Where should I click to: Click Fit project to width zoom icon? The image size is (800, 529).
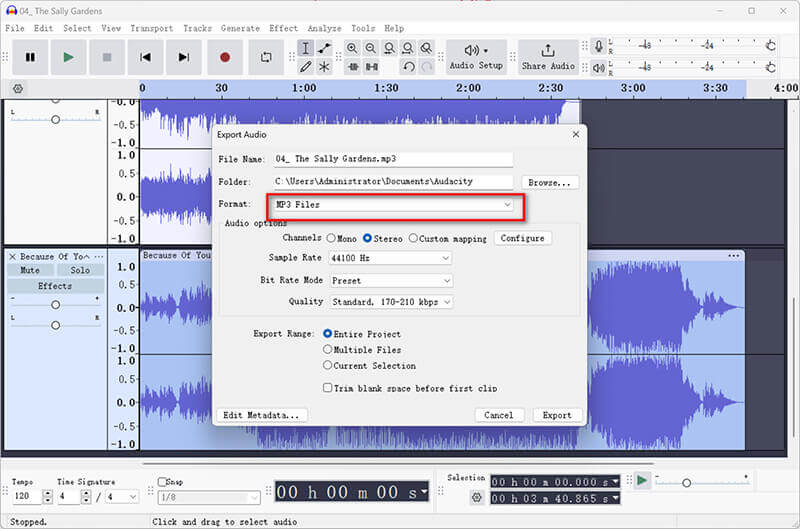408,48
